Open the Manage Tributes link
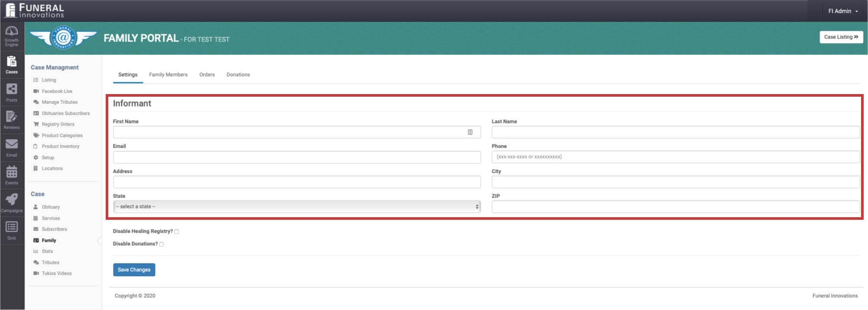 (x=60, y=102)
